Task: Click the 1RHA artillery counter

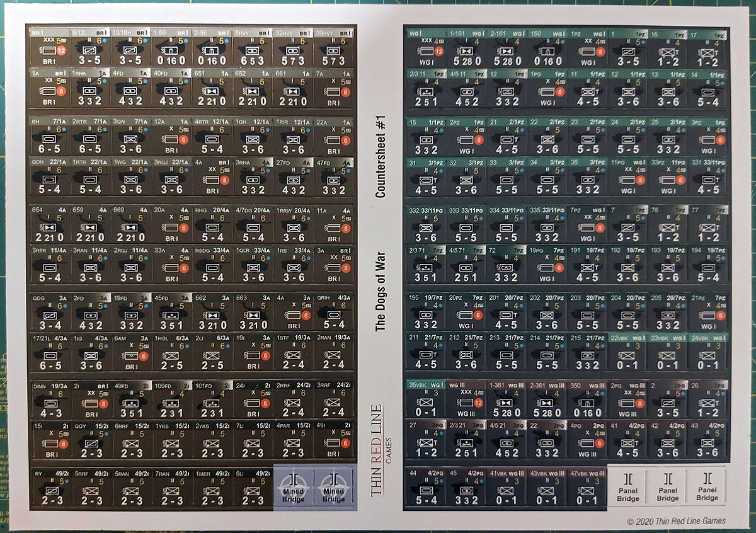Action: pos(90,87)
